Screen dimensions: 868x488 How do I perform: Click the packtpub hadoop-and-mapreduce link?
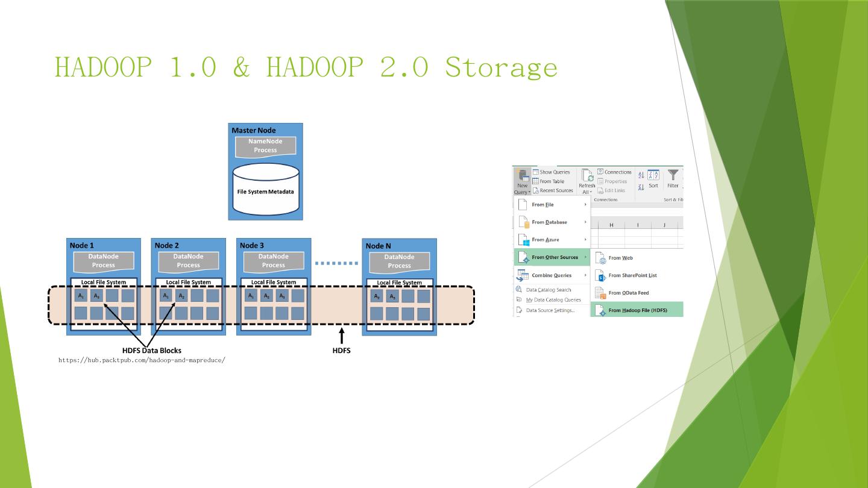tap(142, 360)
